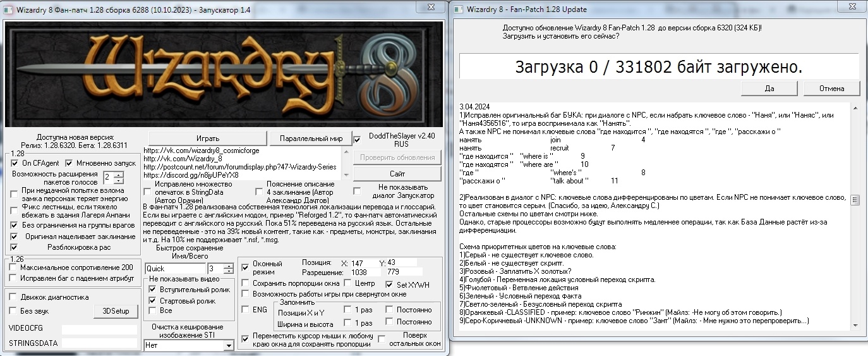Image resolution: width=868 pixels, height=356 pixels.
Task: Toggle Без ограничения на группы врагов
Action: (15, 225)
